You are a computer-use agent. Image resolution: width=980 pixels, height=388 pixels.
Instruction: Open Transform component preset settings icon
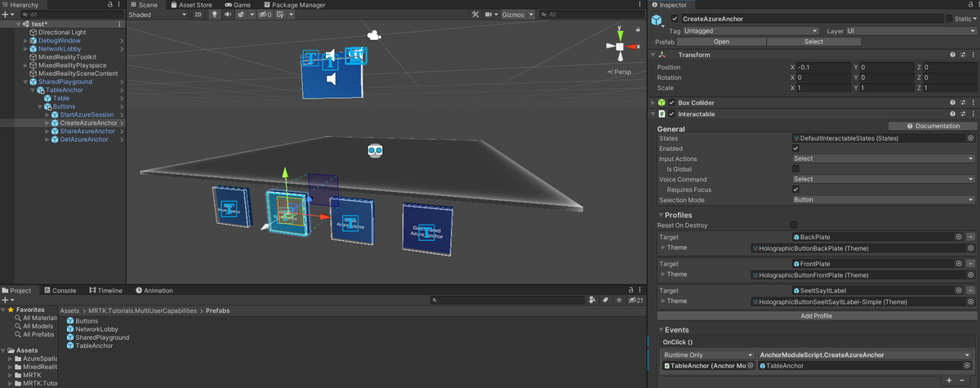click(x=963, y=55)
